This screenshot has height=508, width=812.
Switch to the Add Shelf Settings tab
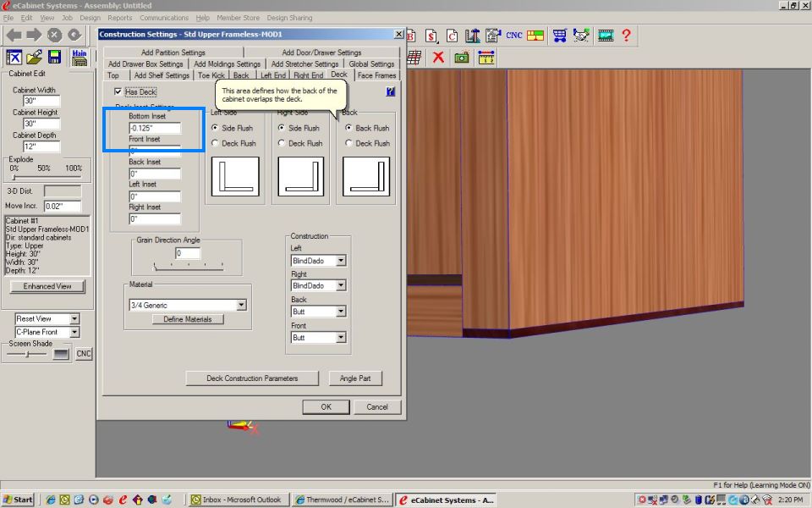[x=162, y=75]
